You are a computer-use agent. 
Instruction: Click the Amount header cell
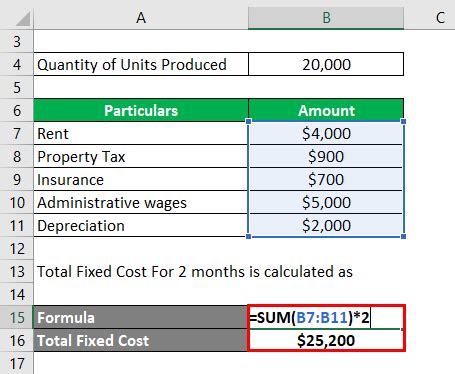(326, 110)
